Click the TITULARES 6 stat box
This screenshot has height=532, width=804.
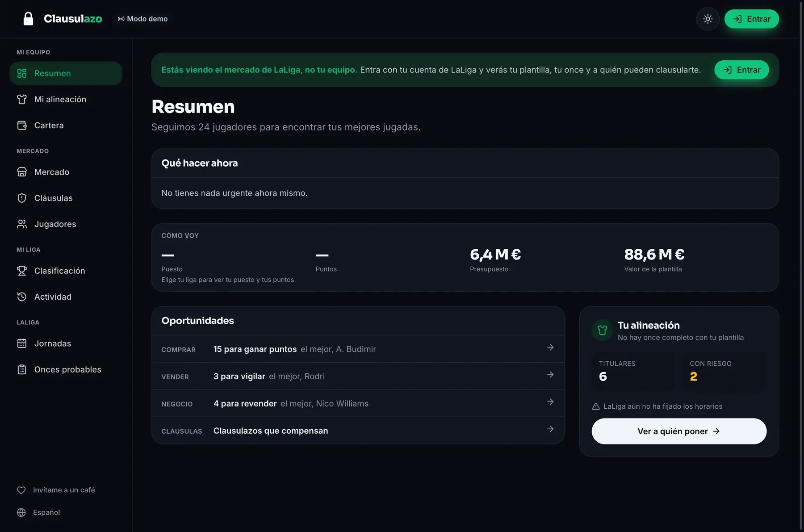point(633,372)
